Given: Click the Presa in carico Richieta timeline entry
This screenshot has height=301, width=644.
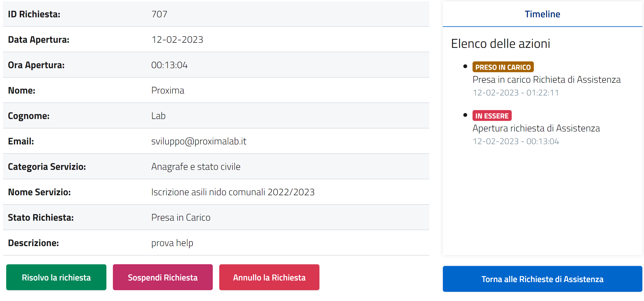Looking at the screenshot, I should (547, 80).
